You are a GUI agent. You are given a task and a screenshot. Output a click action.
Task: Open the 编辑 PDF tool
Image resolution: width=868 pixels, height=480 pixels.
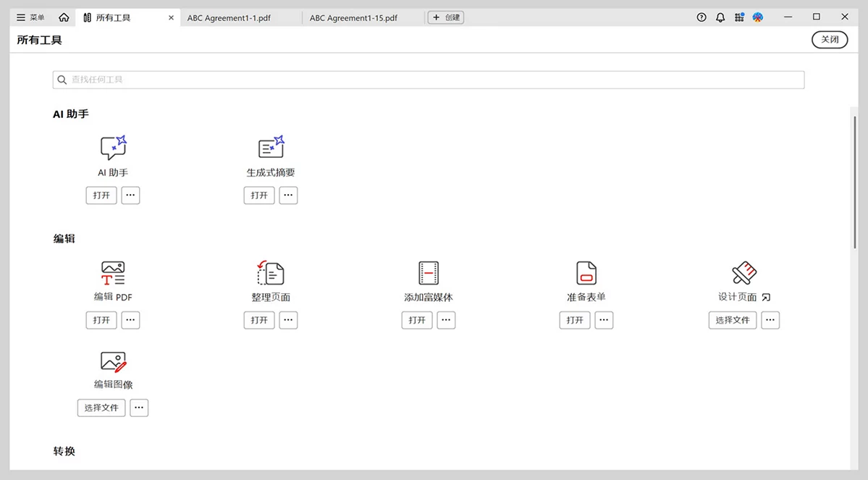point(101,320)
